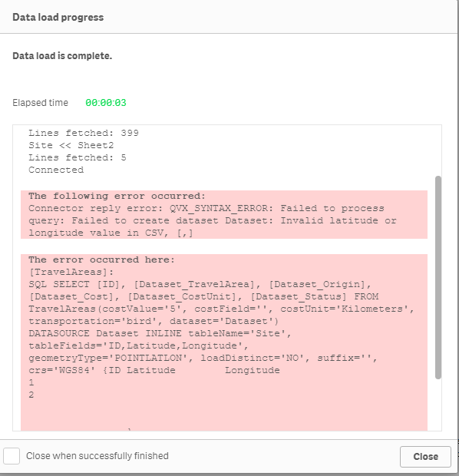Click the Elapsed time label
Screen dimensions: 459x476
[40, 103]
